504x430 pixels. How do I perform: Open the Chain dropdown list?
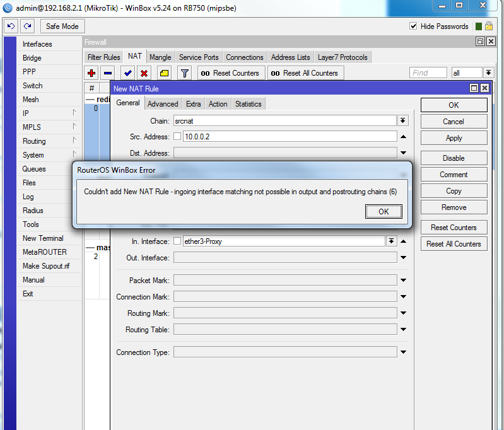tap(402, 121)
